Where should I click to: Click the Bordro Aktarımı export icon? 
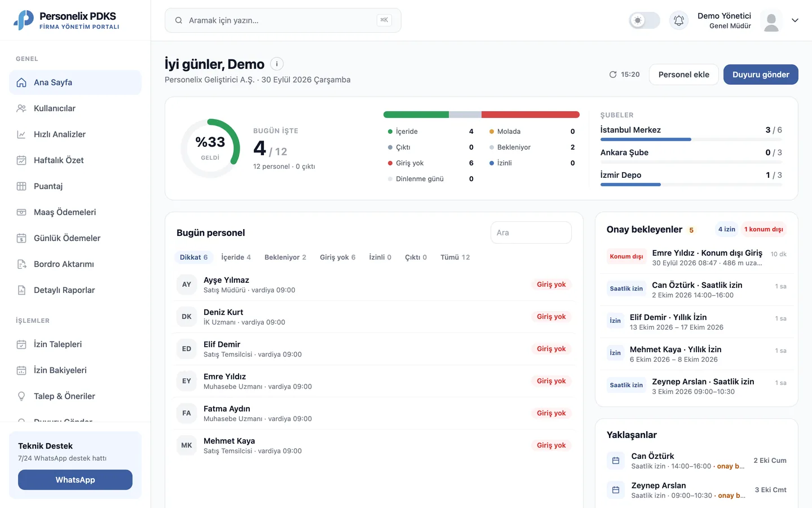click(x=21, y=264)
